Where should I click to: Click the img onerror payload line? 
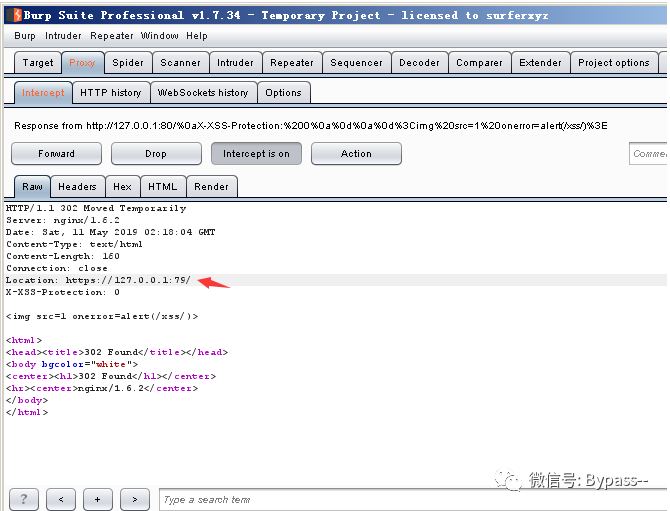[x=102, y=317]
